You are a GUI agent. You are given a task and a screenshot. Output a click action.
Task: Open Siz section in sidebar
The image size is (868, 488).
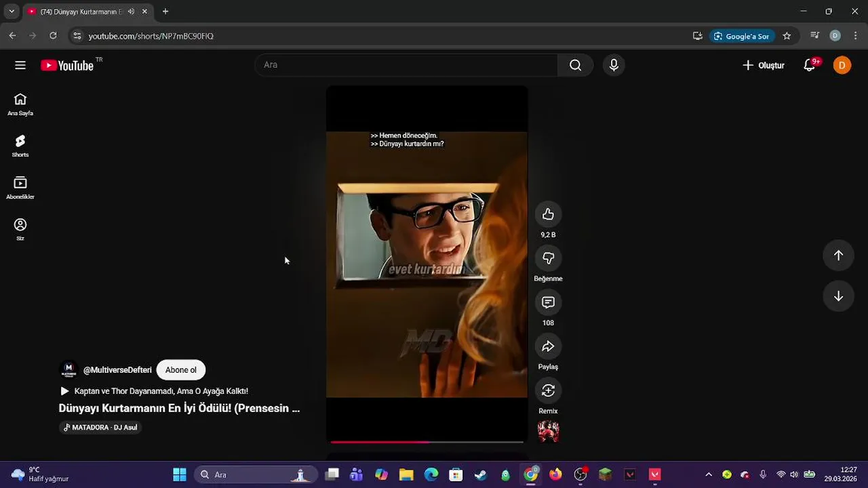[20, 229]
